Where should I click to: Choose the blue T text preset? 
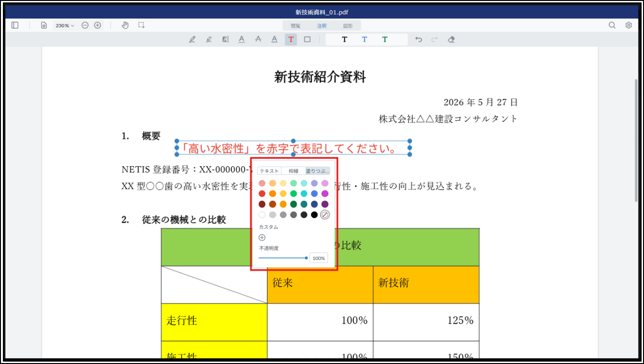364,39
